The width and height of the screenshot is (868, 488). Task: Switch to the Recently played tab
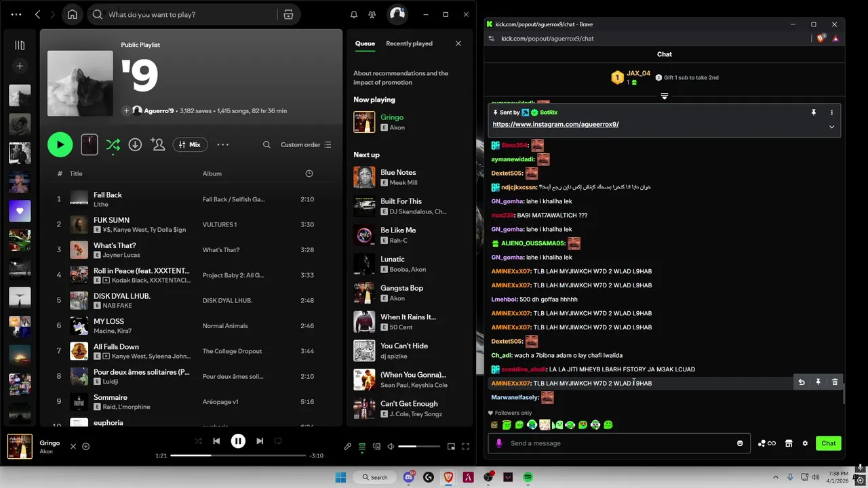click(x=409, y=43)
